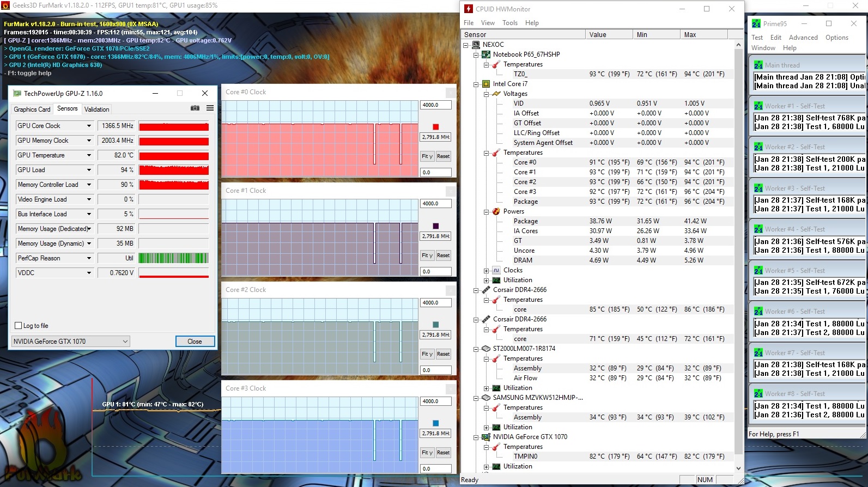Screen dimensions: 868x487
Task: Click the Value column header in HWMonitor
Action: point(609,34)
